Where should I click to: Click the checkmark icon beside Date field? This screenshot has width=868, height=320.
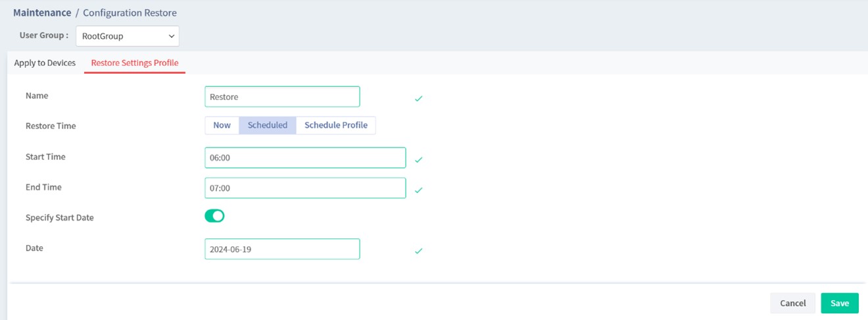[x=418, y=251]
